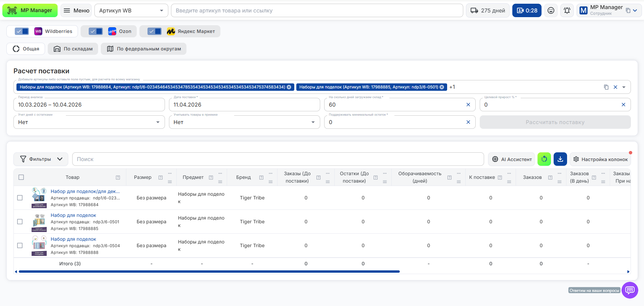Check the select-all checkbox in table header
644x306 pixels.
[21, 177]
